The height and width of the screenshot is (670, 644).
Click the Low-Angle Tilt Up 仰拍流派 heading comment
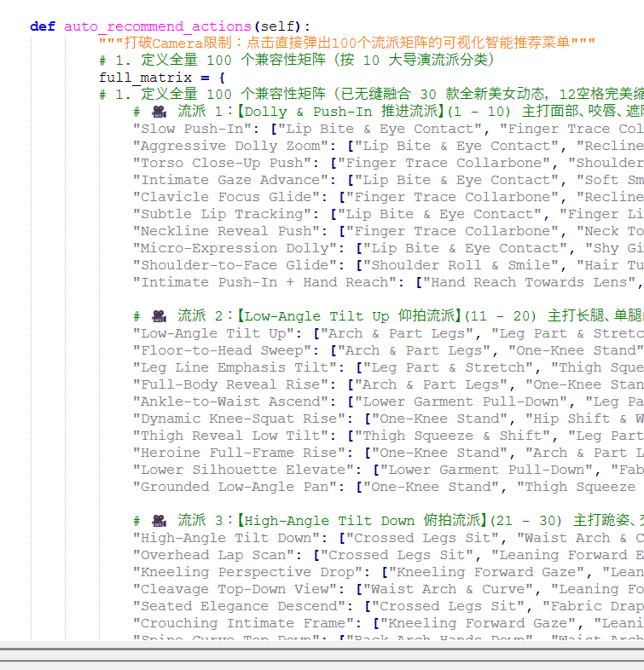pyautogui.click(x=388, y=316)
